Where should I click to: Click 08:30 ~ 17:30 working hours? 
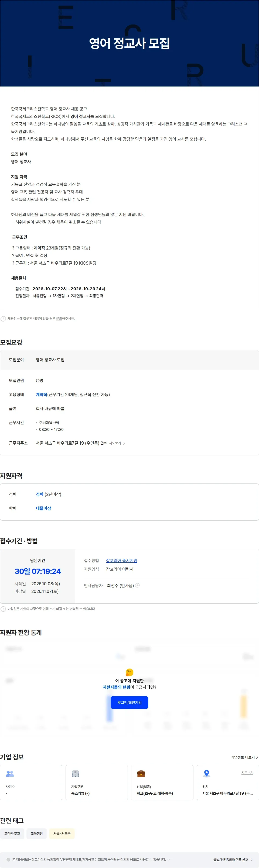51,429
